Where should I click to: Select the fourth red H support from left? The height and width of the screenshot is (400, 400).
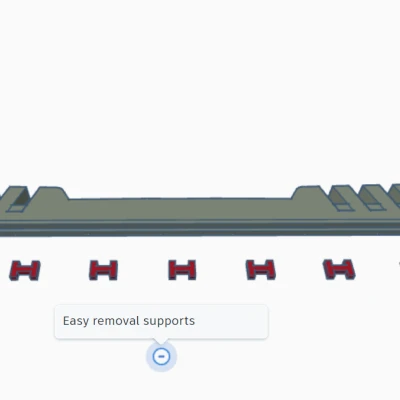(261, 269)
